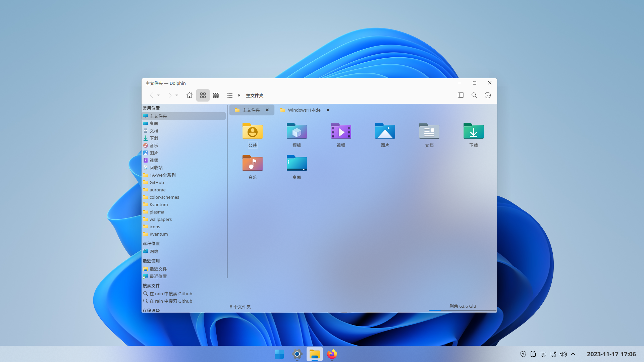The width and height of the screenshot is (644, 362).
Task: Select the 视频 folder icon
Action: (341, 131)
